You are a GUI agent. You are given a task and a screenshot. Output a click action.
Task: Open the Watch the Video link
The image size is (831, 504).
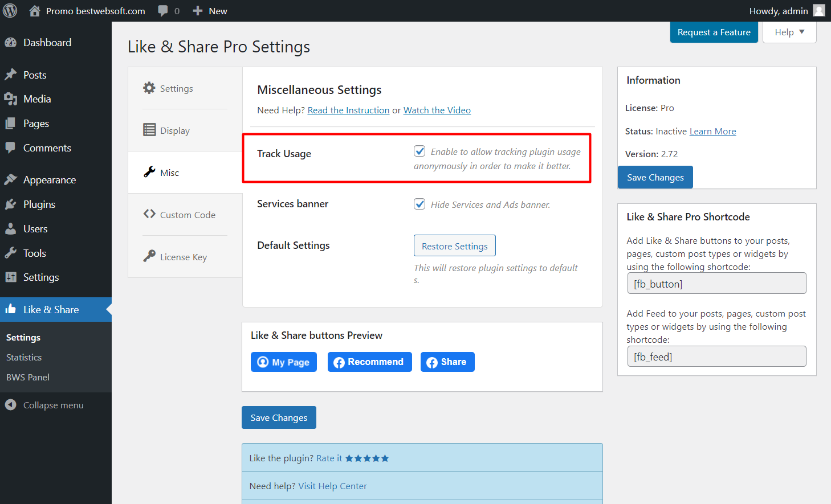437,110
